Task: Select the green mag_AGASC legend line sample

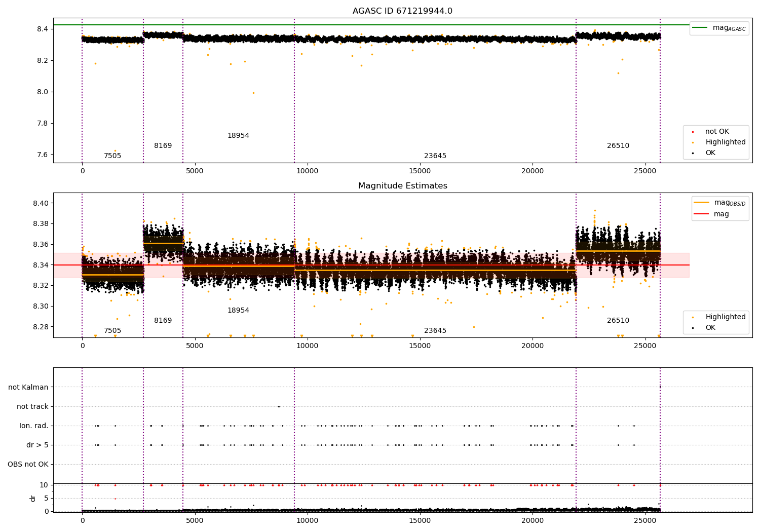Action: click(x=700, y=28)
